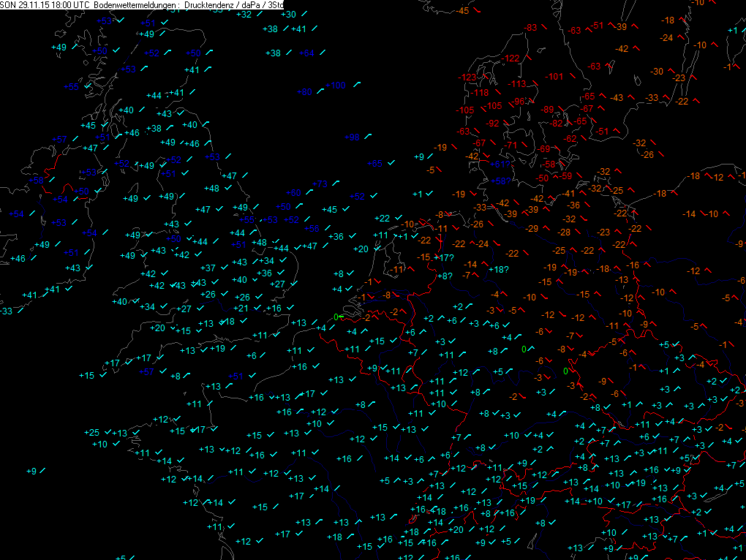
Task: Select the uncertain +18? station reading
Action: click(x=498, y=270)
